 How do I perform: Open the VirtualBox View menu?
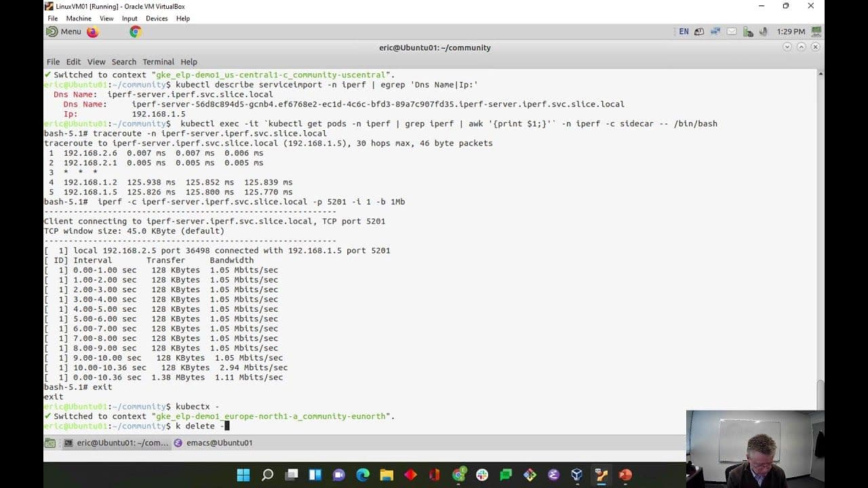point(106,18)
